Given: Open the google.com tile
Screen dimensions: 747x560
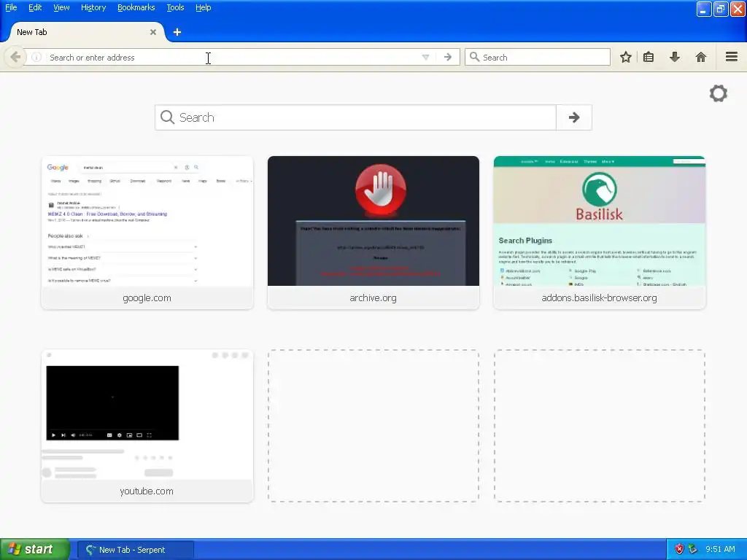Looking at the screenshot, I should coord(147,233).
